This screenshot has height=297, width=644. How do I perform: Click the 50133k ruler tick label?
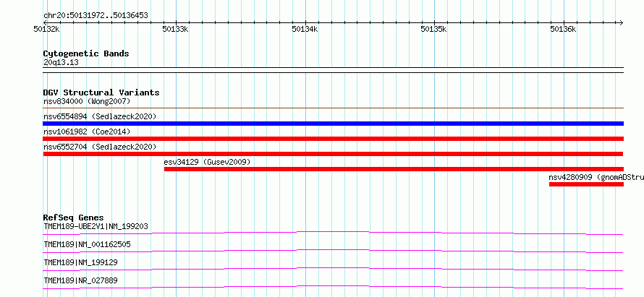click(175, 29)
